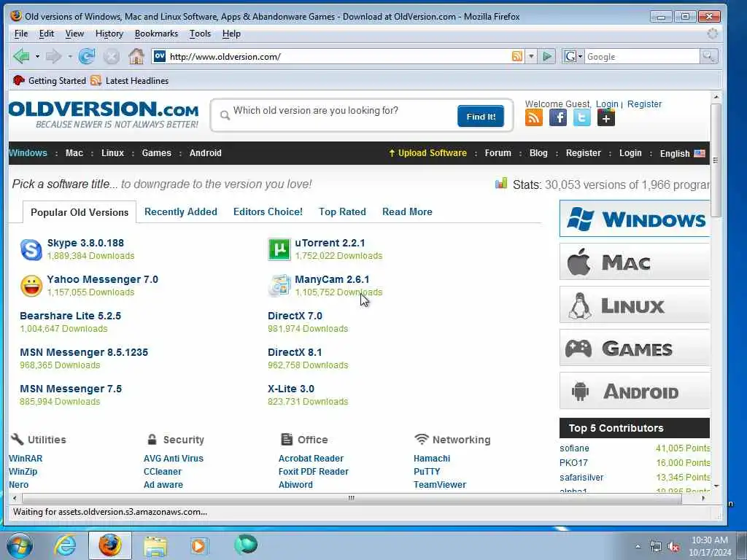Click the stop loading icon

(x=112, y=57)
